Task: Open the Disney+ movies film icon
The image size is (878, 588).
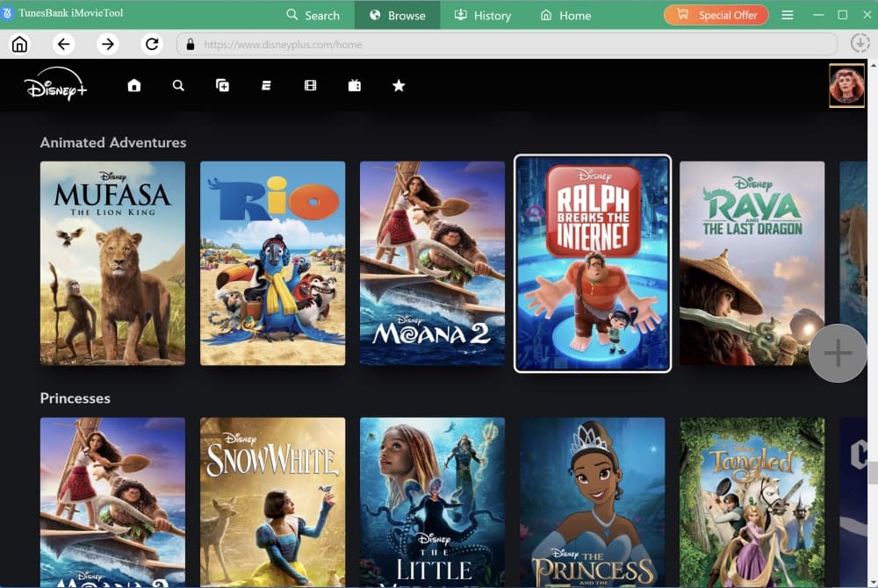Action: click(x=310, y=86)
